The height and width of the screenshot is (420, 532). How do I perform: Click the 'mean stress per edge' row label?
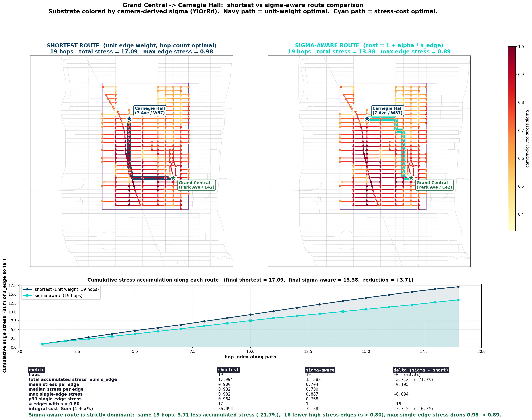tap(54, 384)
